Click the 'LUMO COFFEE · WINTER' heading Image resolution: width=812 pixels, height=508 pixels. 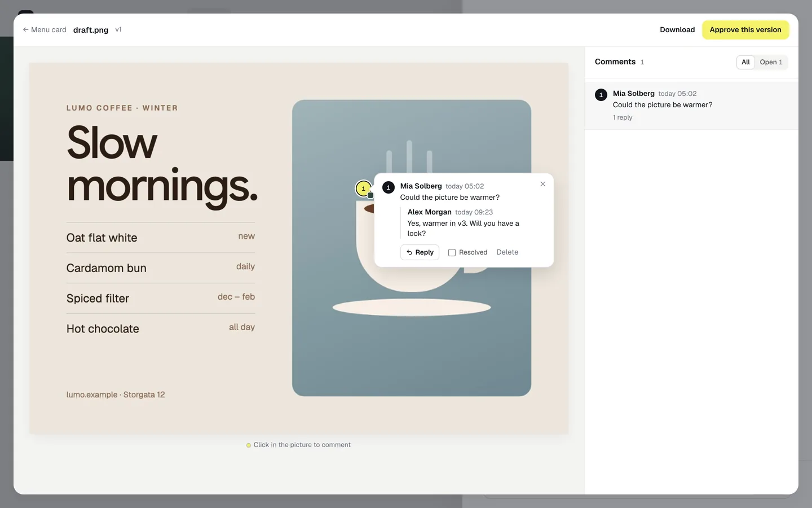tap(122, 108)
